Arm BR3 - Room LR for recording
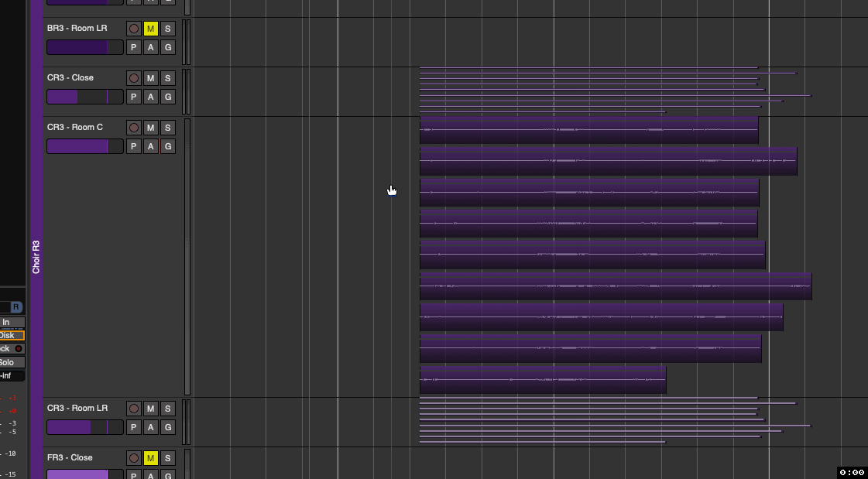 (x=133, y=28)
